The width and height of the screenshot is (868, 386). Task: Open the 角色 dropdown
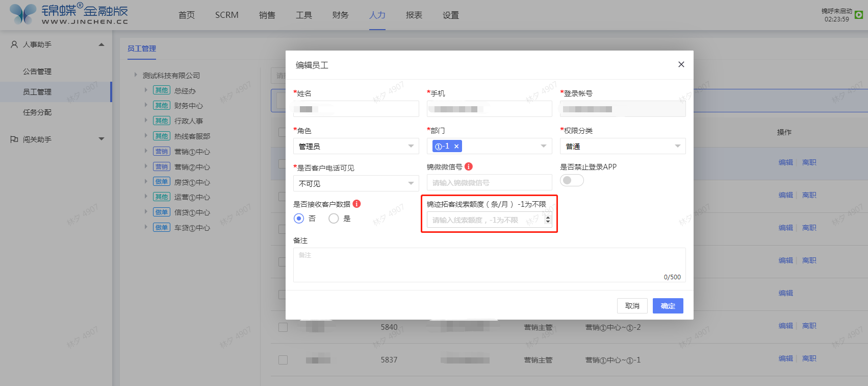pos(356,147)
